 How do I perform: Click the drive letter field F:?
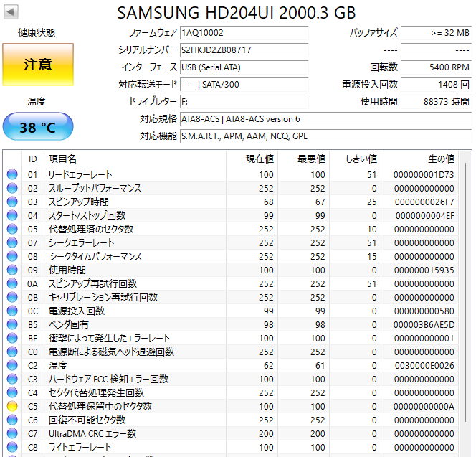click(244, 102)
